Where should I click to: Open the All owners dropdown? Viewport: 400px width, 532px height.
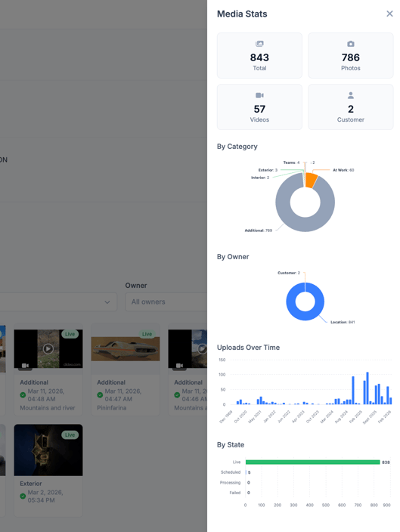[x=166, y=302]
